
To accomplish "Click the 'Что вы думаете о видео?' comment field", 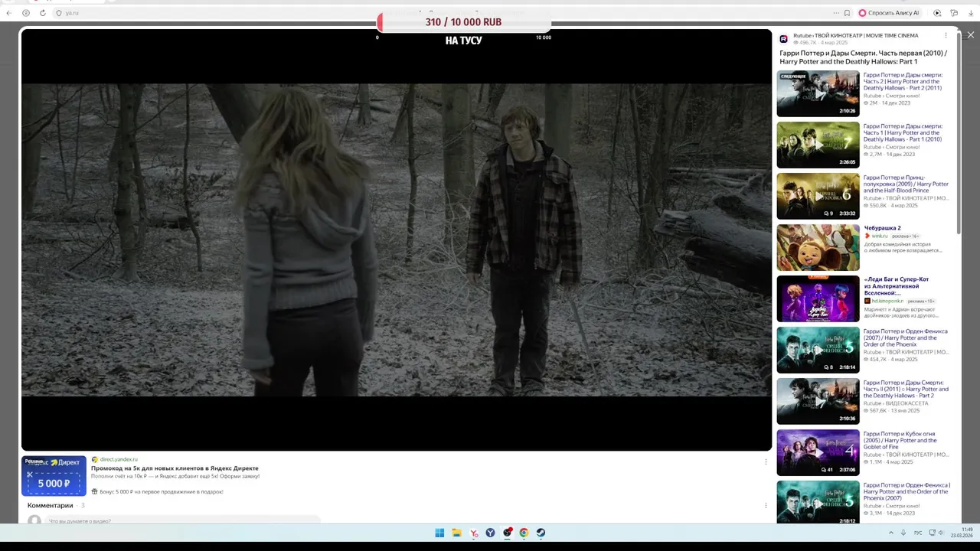I will pyautogui.click(x=182, y=520).
